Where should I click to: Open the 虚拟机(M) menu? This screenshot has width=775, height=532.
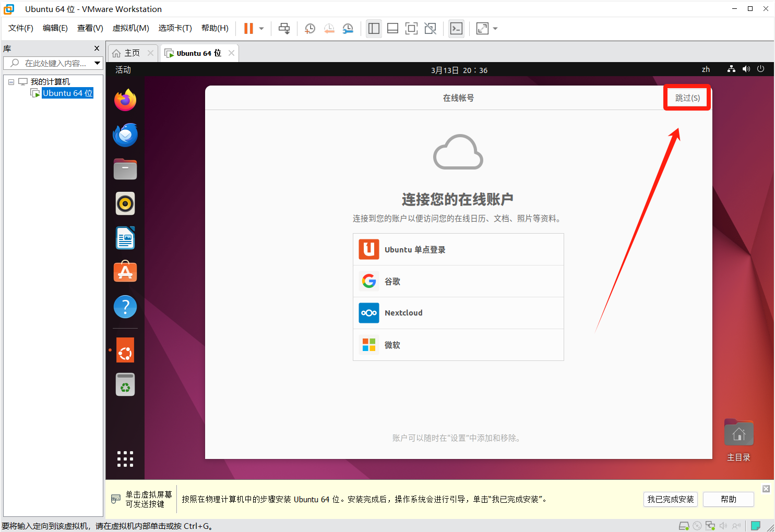130,28
